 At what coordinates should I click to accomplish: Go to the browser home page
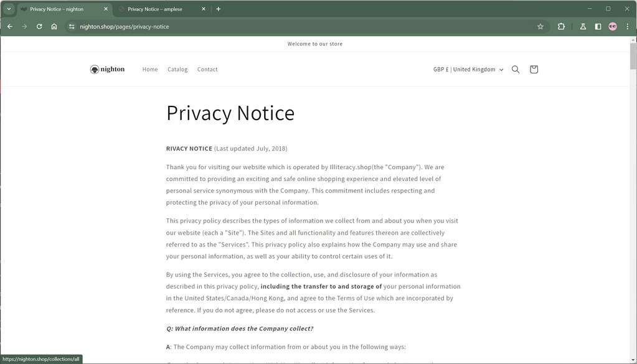[54, 27]
